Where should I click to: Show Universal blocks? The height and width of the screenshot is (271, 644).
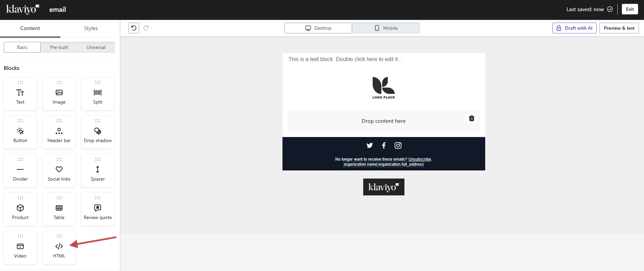pyautogui.click(x=96, y=47)
